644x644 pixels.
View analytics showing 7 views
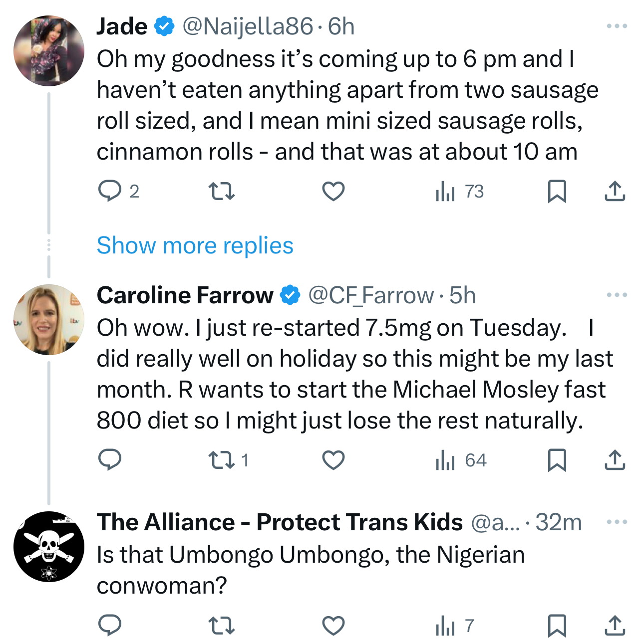click(454, 626)
